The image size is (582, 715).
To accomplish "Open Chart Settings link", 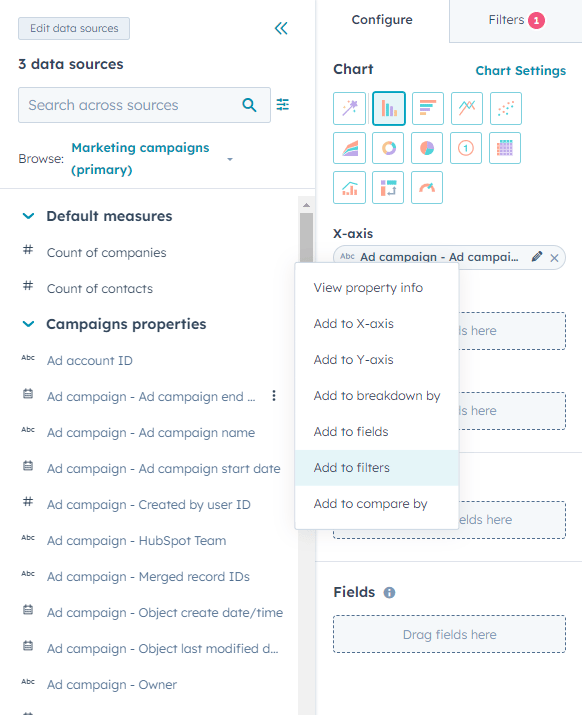I will (x=520, y=71).
